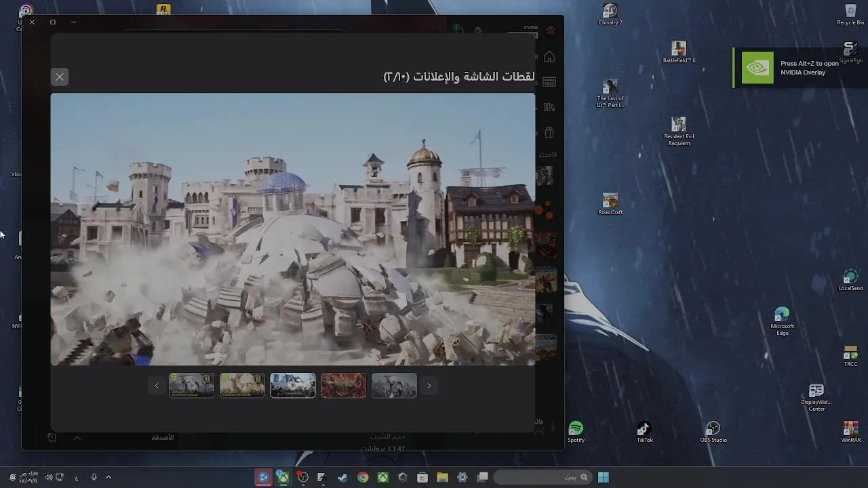Image resolution: width=868 pixels, height=488 pixels.
Task: Open Task View on the taskbar
Action: 482,477
